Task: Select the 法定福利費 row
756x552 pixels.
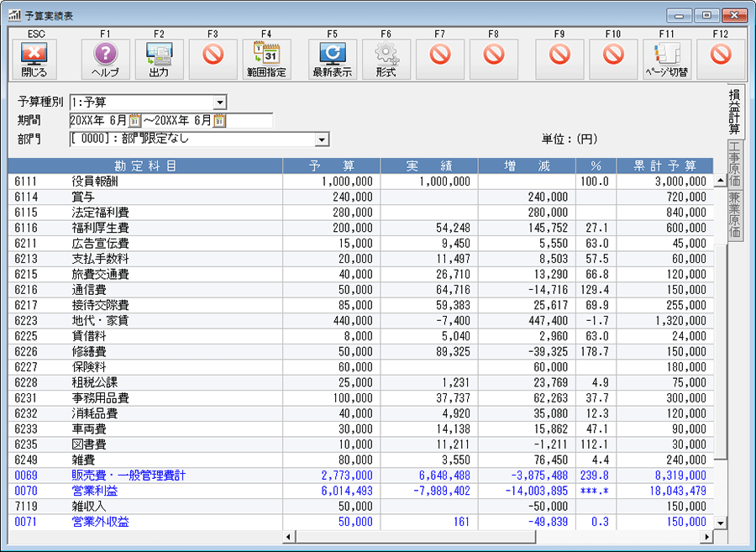Action: click(360, 213)
